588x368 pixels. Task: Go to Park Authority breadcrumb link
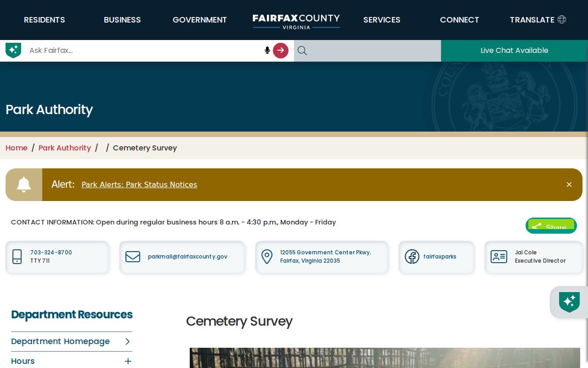[65, 148]
